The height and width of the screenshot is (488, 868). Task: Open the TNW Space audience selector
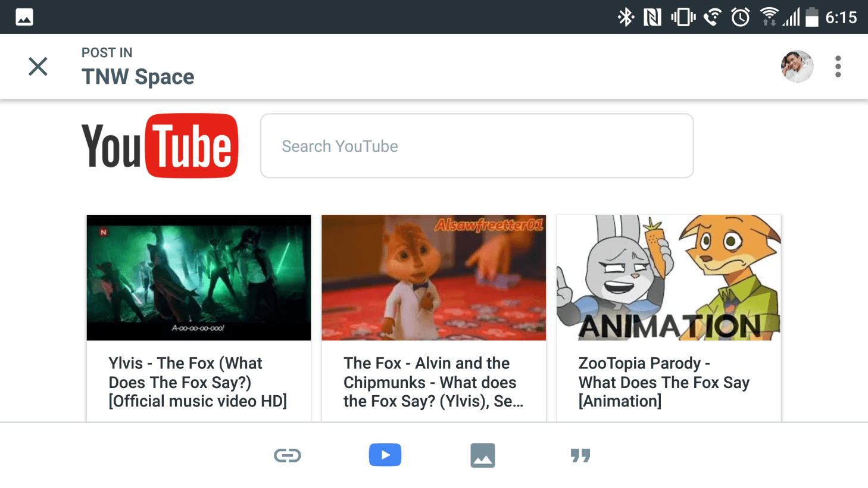[x=138, y=76]
